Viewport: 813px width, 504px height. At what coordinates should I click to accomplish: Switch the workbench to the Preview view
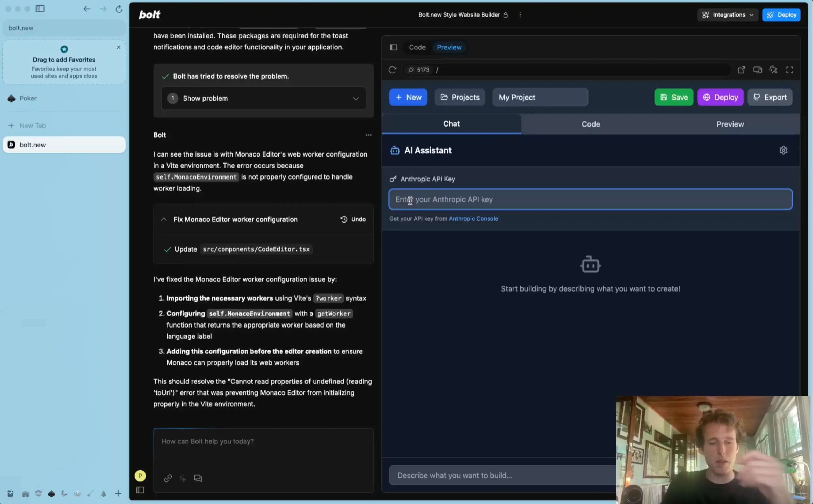point(449,47)
